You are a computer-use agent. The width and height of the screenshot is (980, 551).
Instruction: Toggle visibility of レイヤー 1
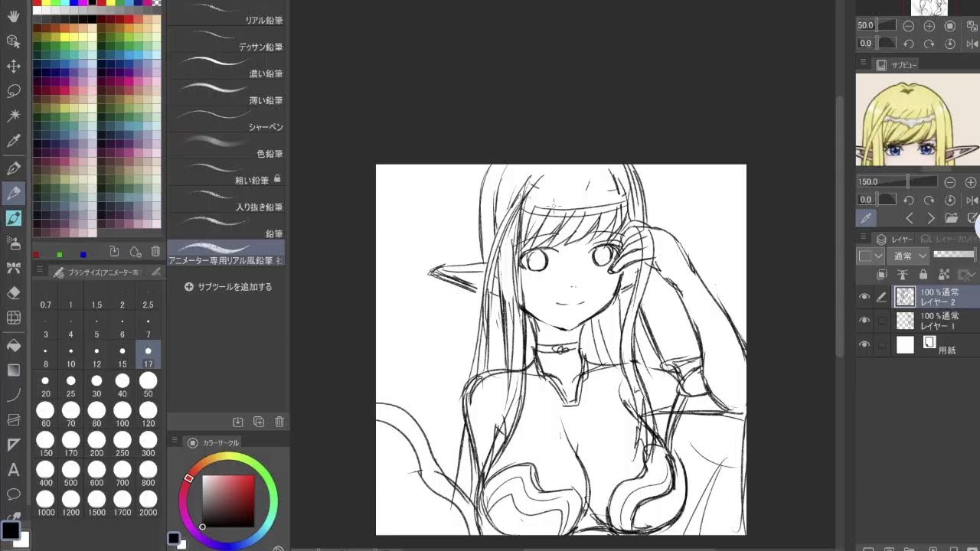[864, 321]
